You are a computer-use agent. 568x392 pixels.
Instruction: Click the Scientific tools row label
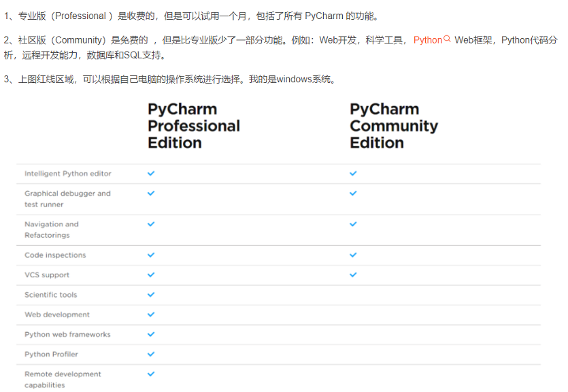tap(51, 295)
